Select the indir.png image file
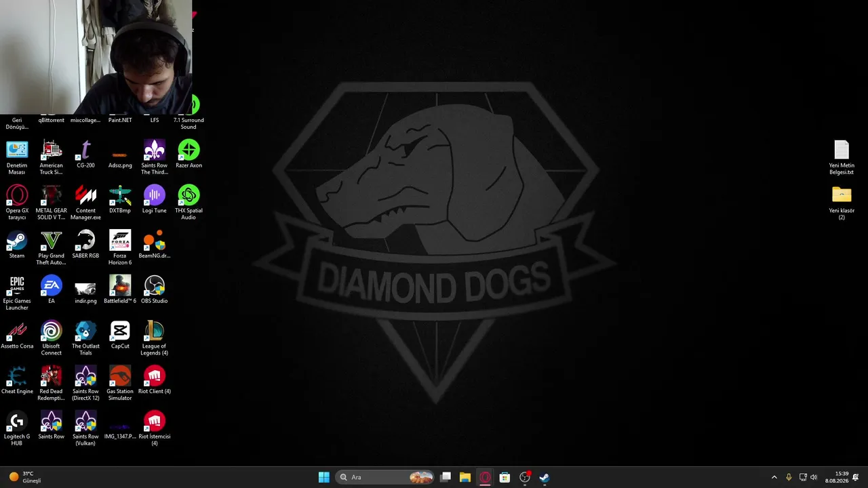Viewport: 868px width, 488px height. click(x=85, y=290)
